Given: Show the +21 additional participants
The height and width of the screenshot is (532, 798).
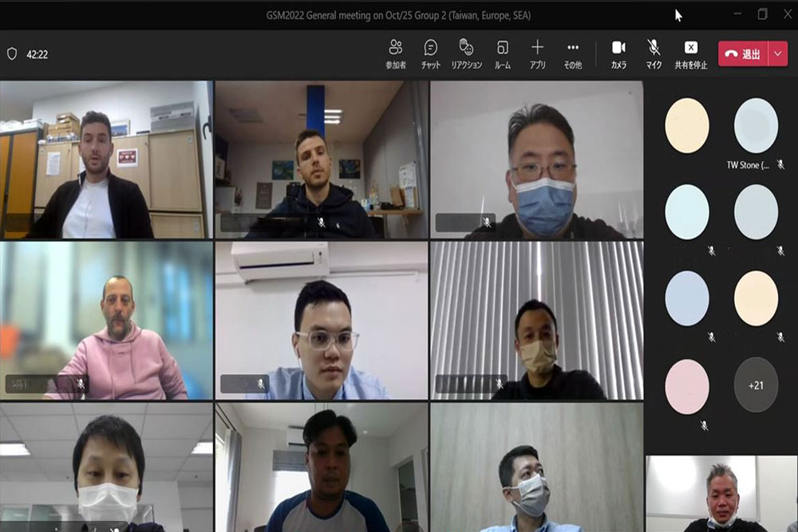Looking at the screenshot, I should pos(756,385).
